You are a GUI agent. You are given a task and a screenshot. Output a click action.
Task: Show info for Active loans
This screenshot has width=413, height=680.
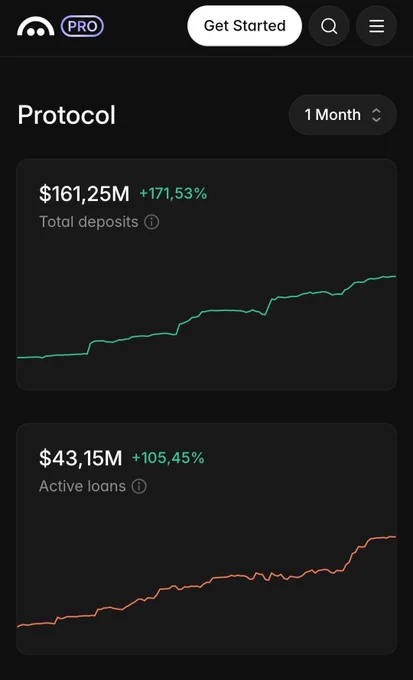coord(139,487)
